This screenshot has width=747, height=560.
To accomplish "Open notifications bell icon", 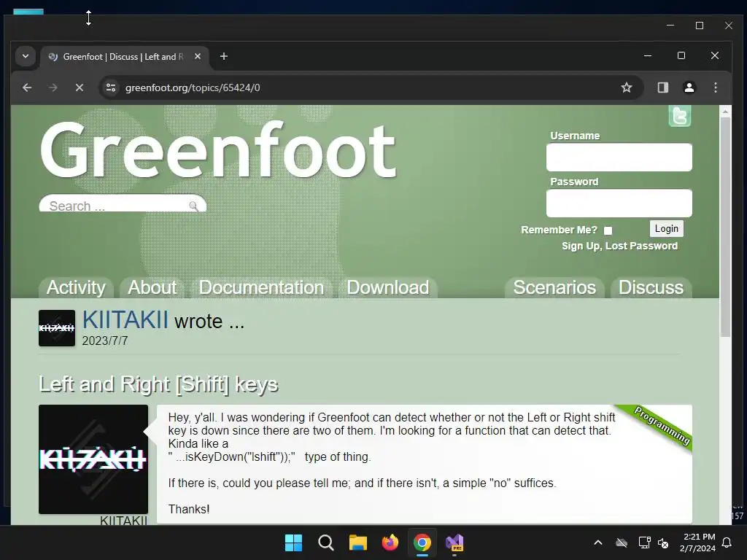I will tap(727, 542).
